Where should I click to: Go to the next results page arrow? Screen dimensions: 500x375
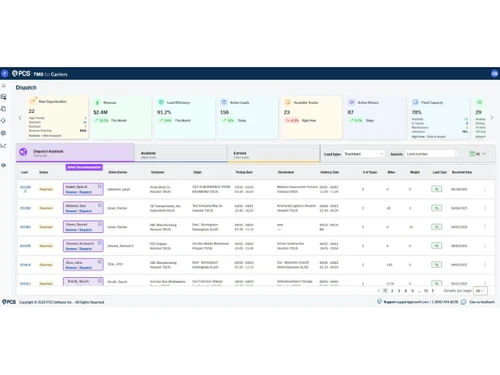433,291
